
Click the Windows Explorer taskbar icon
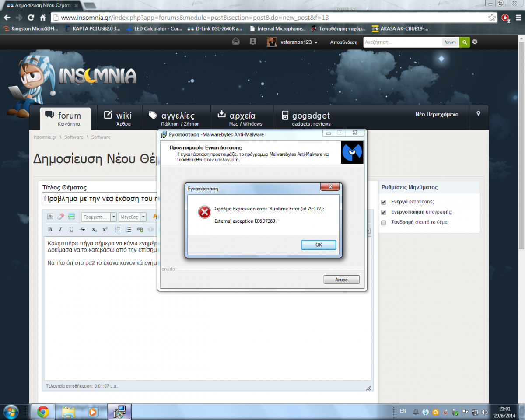68,412
